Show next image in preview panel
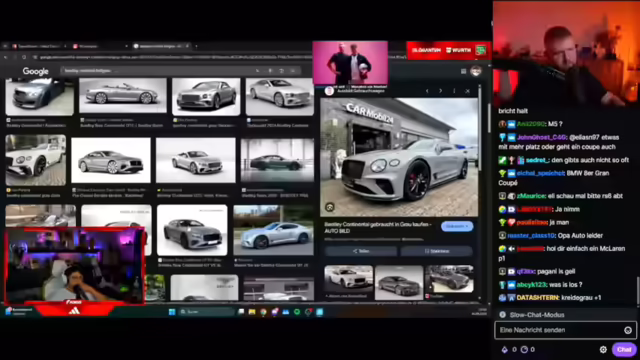640x360 pixels. click(x=440, y=91)
